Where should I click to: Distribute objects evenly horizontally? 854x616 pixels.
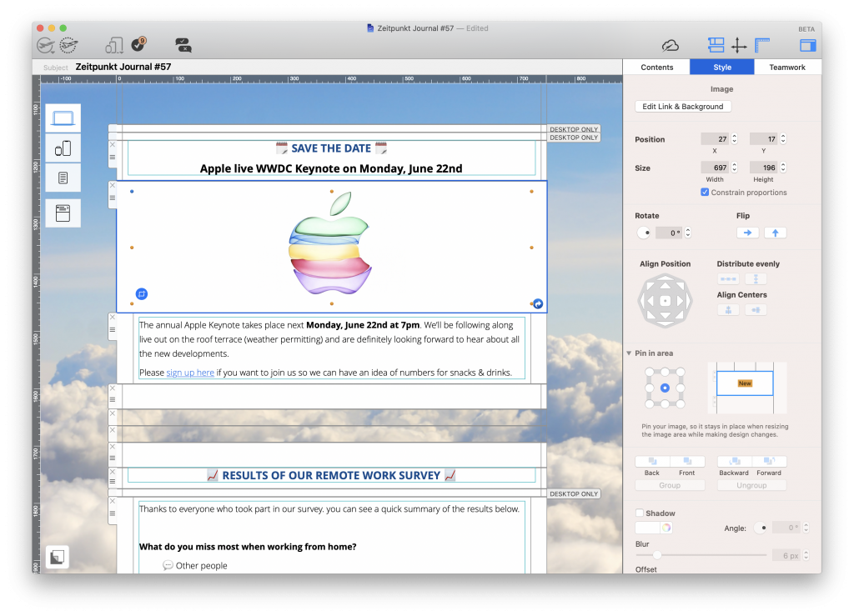pyautogui.click(x=728, y=279)
